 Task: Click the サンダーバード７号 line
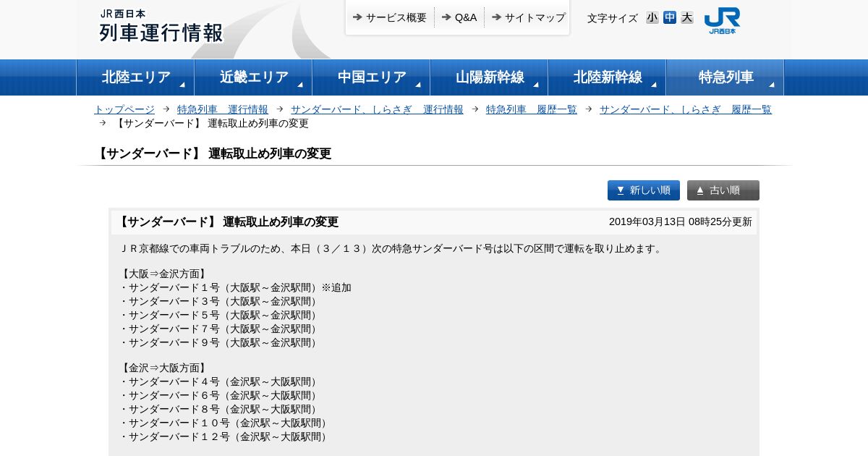tap(221, 329)
